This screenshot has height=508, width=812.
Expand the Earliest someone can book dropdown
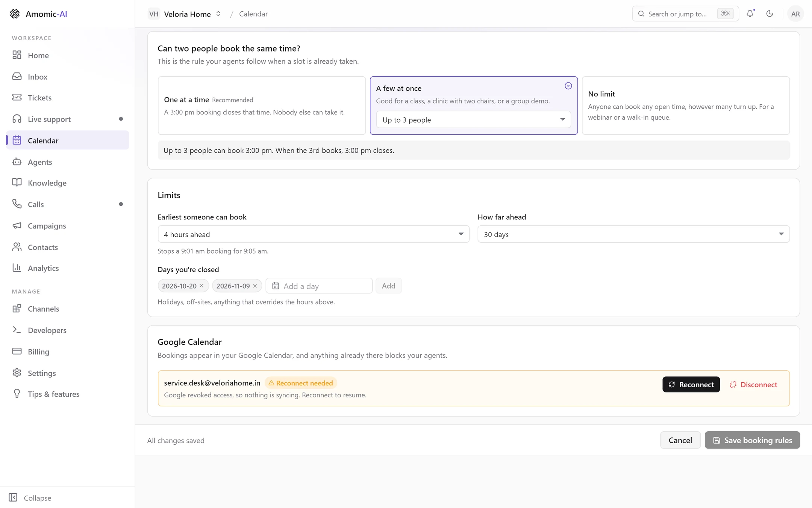(x=314, y=234)
